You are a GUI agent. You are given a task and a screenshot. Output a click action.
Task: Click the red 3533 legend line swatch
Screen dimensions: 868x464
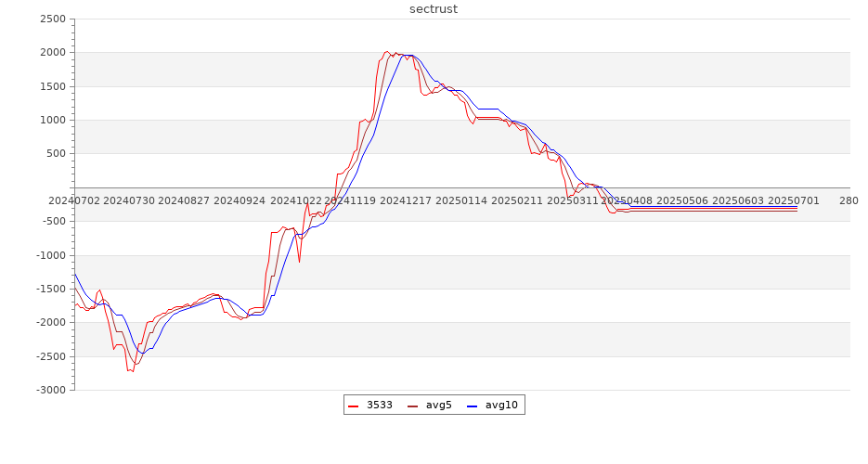(x=353, y=406)
